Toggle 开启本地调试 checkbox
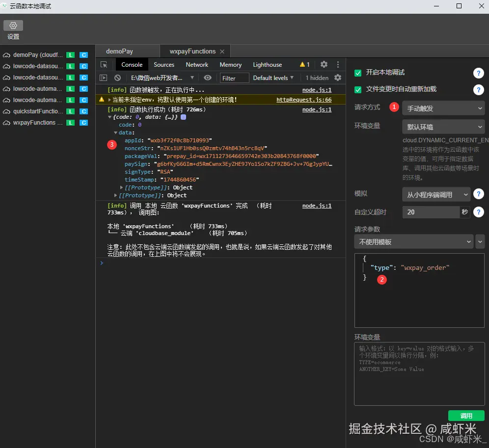This screenshot has width=489, height=448. click(x=358, y=73)
